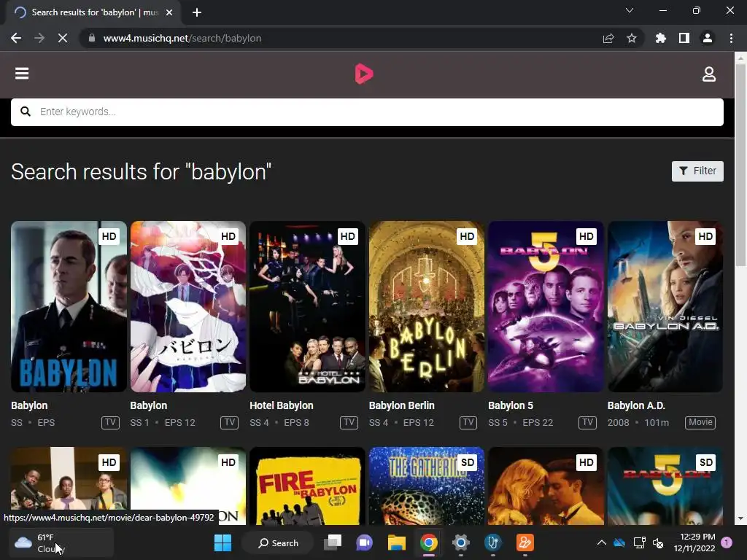The height and width of the screenshot is (560, 747).
Task: Open the Fire in Babylon poster
Action: (x=307, y=486)
